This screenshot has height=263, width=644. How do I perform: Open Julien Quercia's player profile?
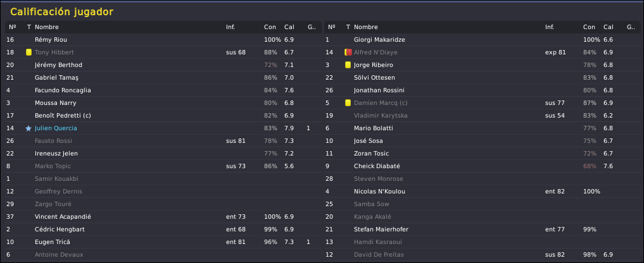coord(56,128)
